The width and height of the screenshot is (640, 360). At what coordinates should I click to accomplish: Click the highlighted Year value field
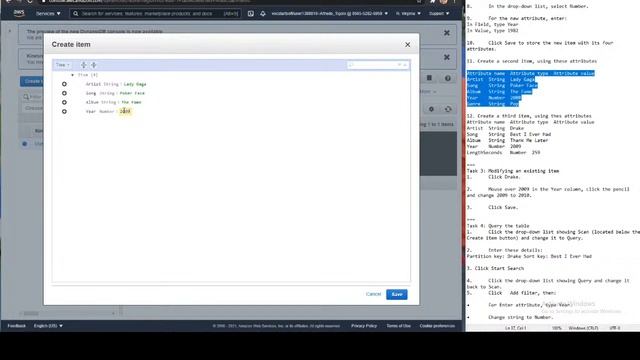point(125,111)
